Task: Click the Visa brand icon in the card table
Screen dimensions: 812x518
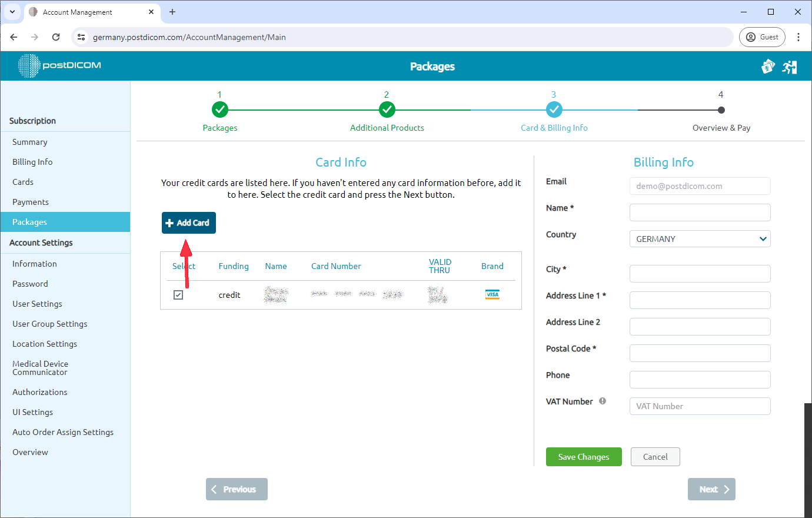Action: [492, 294]
